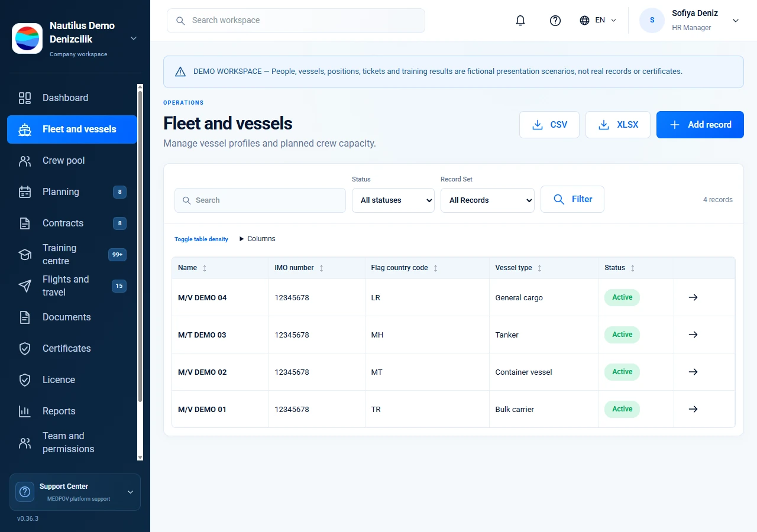Toggle table density
Image resolution: width=757 pixels, height=532 pixels.
[201, 239]
